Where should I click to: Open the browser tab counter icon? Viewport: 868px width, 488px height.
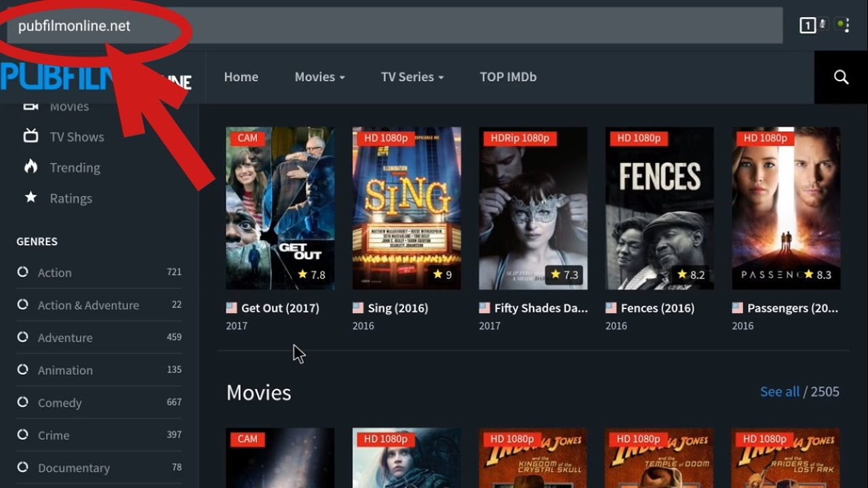click(x=807, y=26)
